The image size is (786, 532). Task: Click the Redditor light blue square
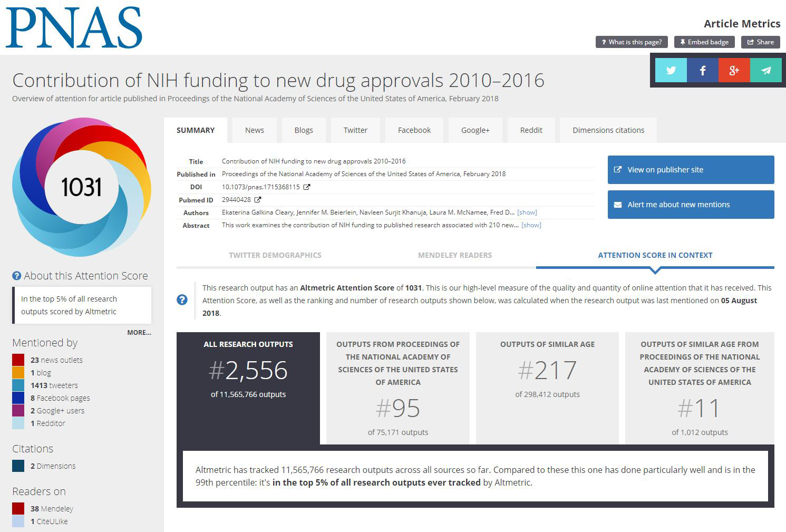coord(18,423)
